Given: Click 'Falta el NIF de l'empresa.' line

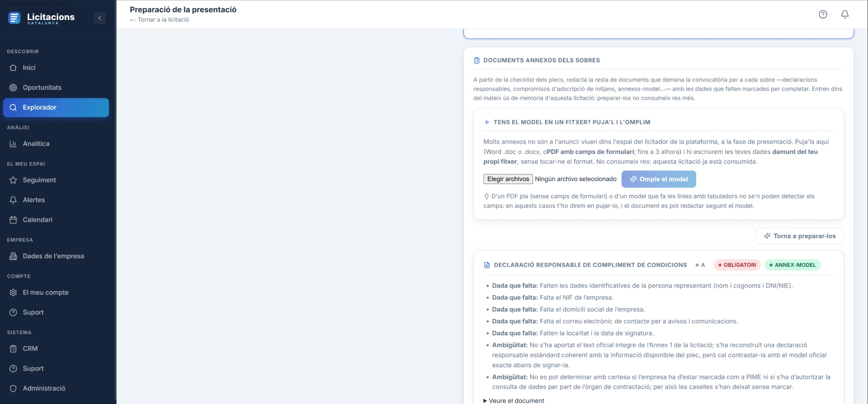Looking at the screenshot, I should point(576,298).
